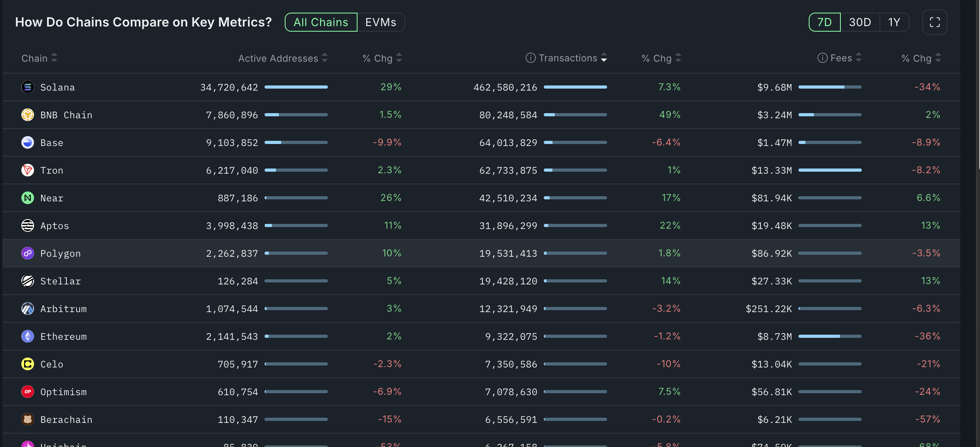Screen dimensions: 980x447
Task: Click the Transactions info icon
Action: pos(530,58)
